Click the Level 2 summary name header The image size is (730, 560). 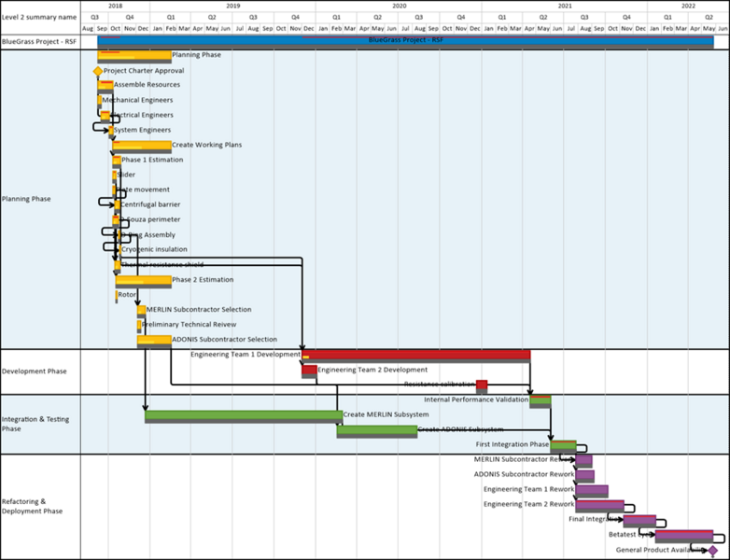point(39,17)
